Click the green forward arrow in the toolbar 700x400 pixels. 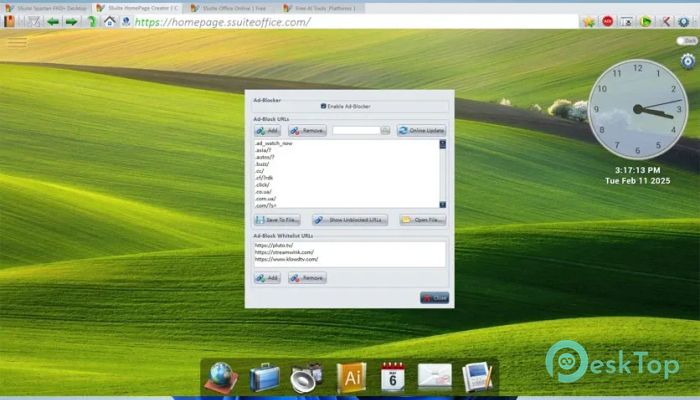[x=71, y=21]
